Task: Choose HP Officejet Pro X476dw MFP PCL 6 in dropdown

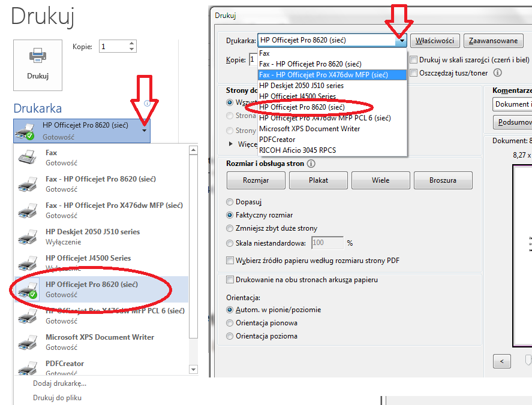Action: [332, 118]
